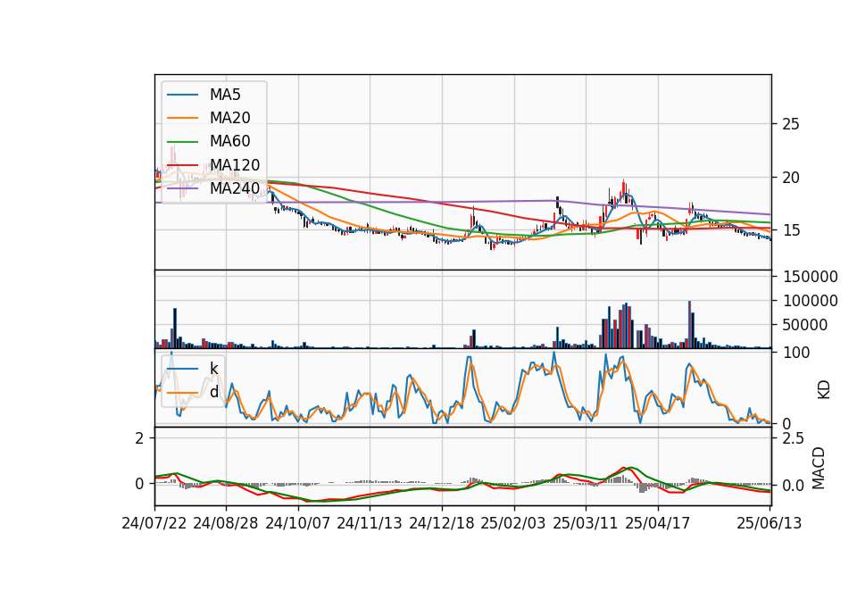Viewport: 857px width, 616px height.
Task: Click the KD axis value 100
Action: point(796,353)
